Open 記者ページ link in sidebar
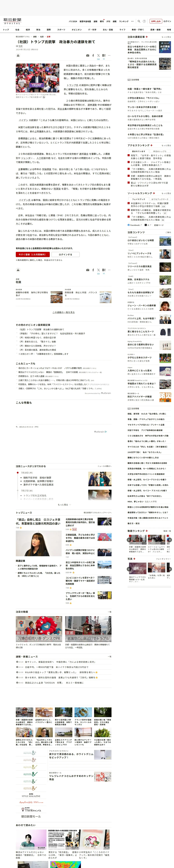174x868 pixels. point(159,225)
